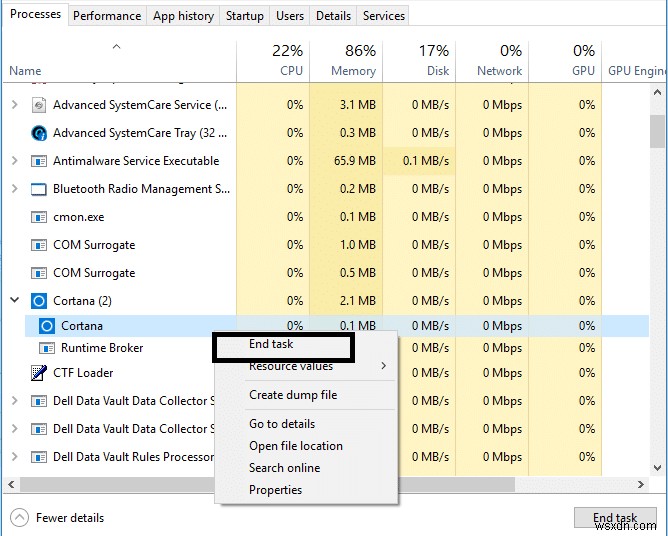The width and height of the screenshot is (668, 536).
Task: Switch to the Performance tab
Action: (107, 16)
